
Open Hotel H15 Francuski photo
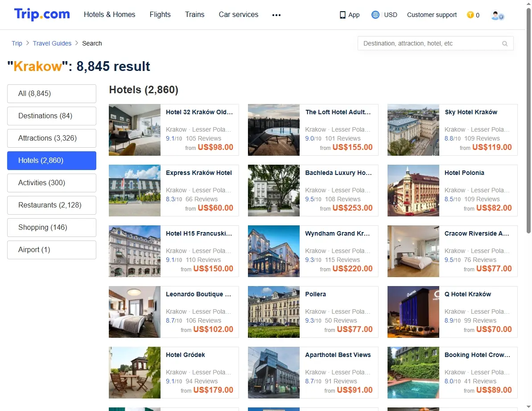pos(135,252)
